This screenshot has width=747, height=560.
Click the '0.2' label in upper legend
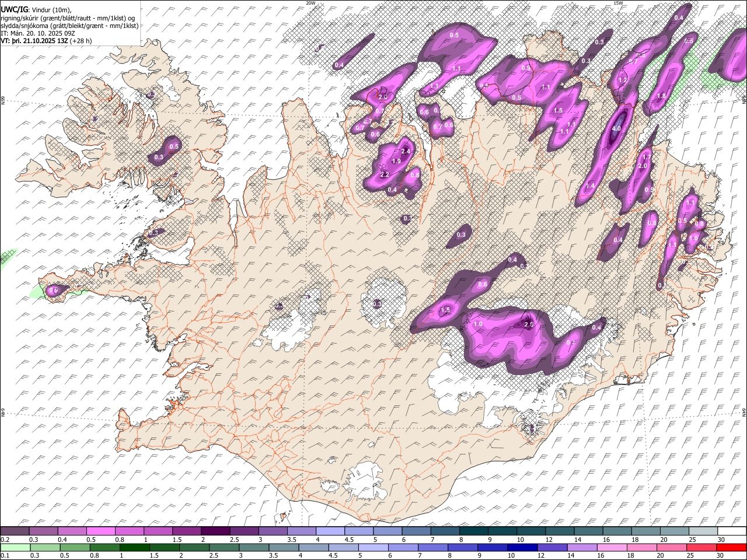click(x=4, y=540)
